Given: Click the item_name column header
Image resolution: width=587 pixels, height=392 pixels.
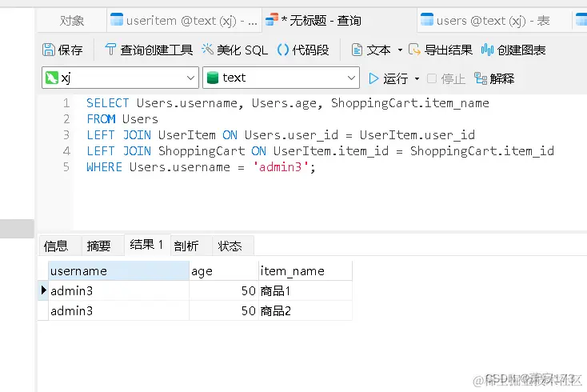Looking at the screenshot, I should tap(305, 270).
